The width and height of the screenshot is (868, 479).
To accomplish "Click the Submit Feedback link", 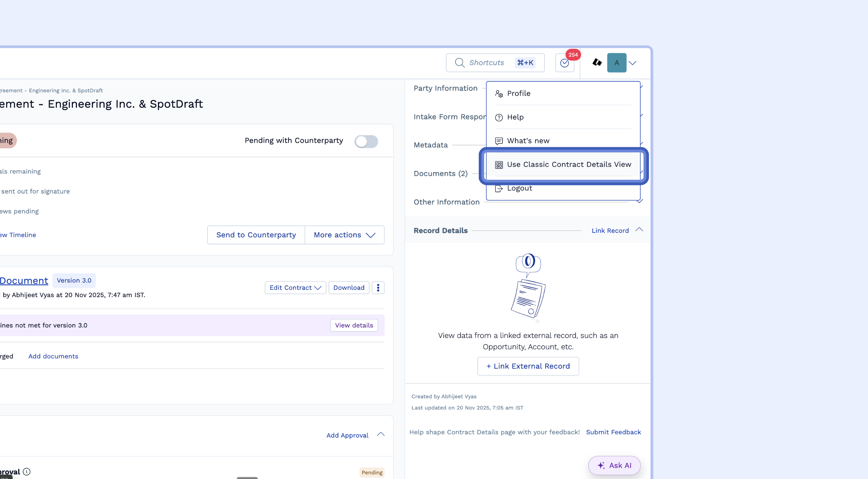I will click(613, 432).
